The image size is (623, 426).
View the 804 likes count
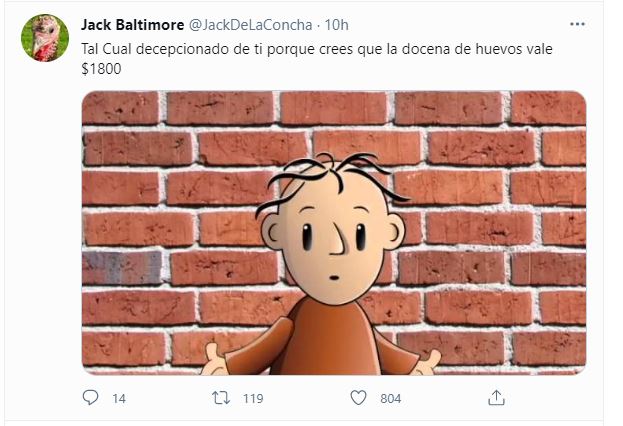click(x=391, y=399)
